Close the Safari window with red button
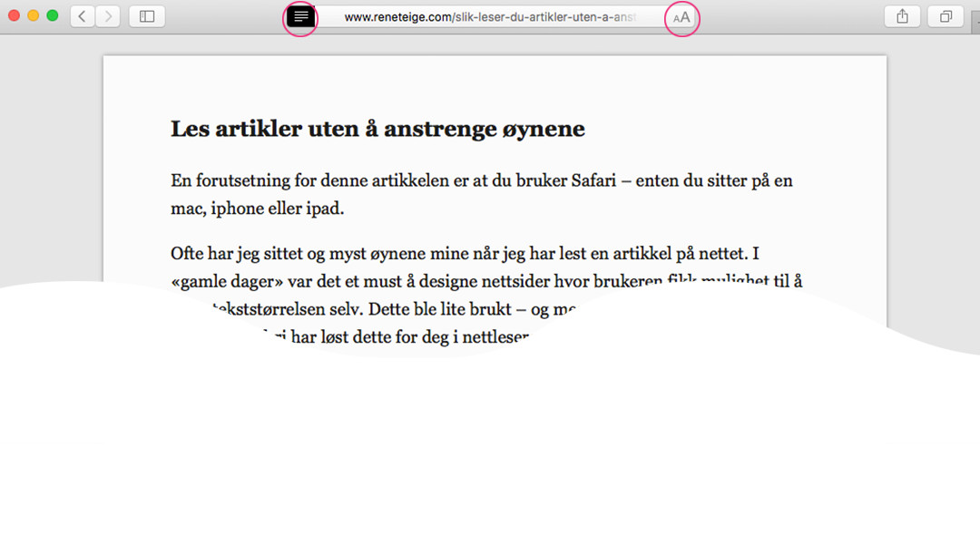The height and width of the screenshot is (544, 980). point(14,15)
